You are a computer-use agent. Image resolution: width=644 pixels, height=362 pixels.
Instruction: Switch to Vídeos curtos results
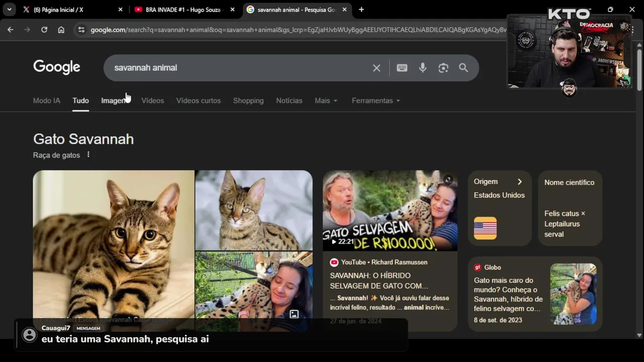[198, 101]
